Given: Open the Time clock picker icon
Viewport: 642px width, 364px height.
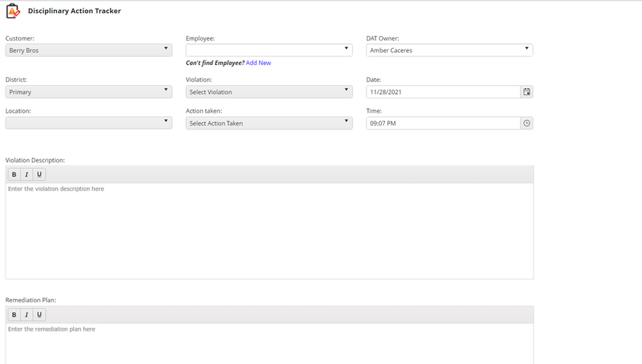Looking at the screenshot, I should pyautogui.click(x=527, y=123).
